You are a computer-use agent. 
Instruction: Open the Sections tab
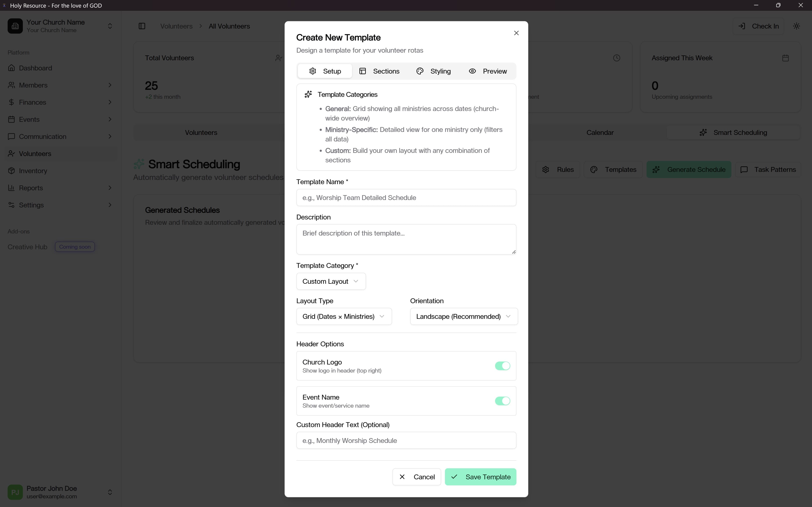pyautogui.click(x=379, y=71)
